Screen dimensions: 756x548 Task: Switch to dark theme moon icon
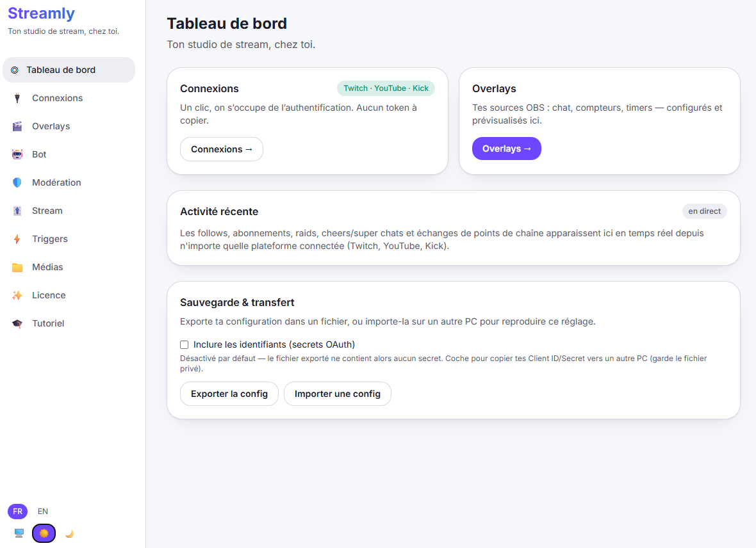69,533
